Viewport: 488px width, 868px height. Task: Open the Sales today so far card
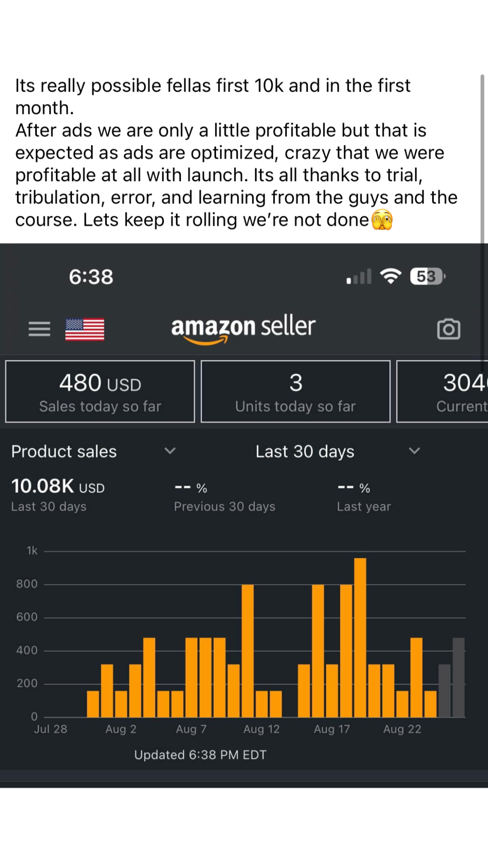(x=100, y=392)
